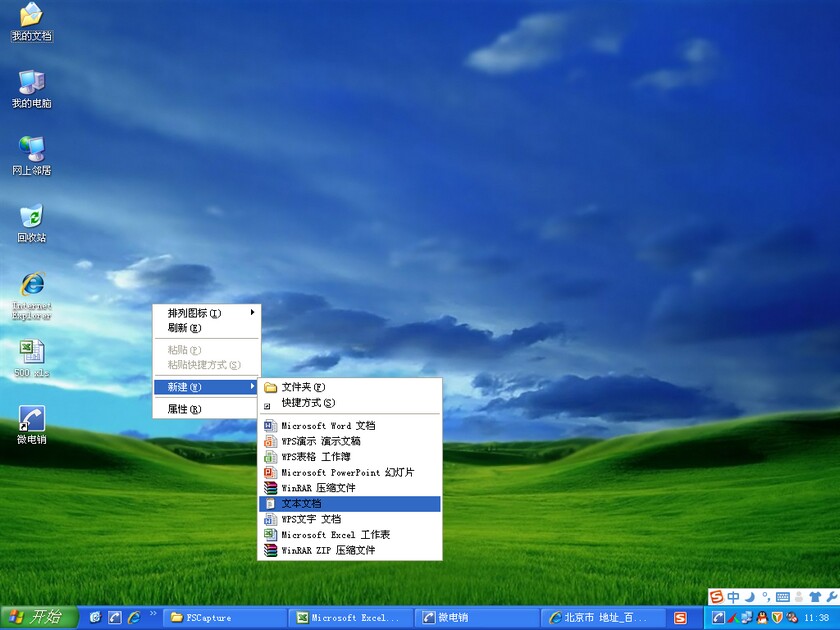Click the shield security tray icon
The height and width of the screenshot is (630, 840).
pos(777,618)
